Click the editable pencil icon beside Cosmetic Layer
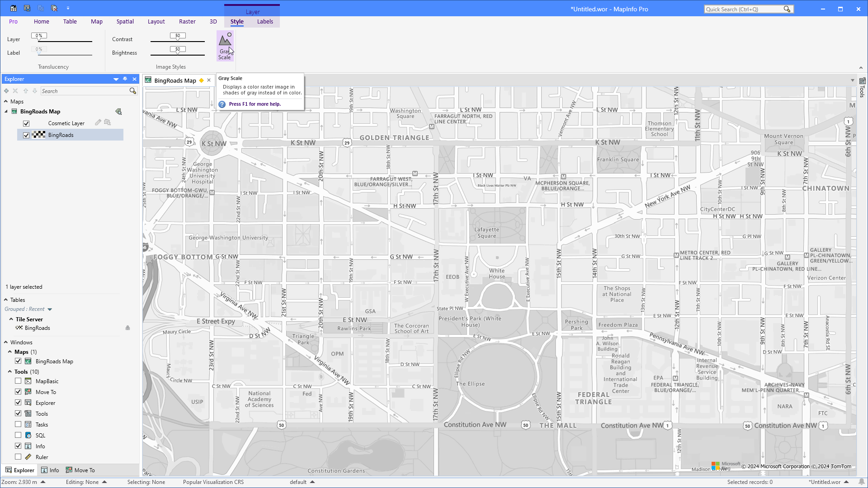 [x=97, y=122]
